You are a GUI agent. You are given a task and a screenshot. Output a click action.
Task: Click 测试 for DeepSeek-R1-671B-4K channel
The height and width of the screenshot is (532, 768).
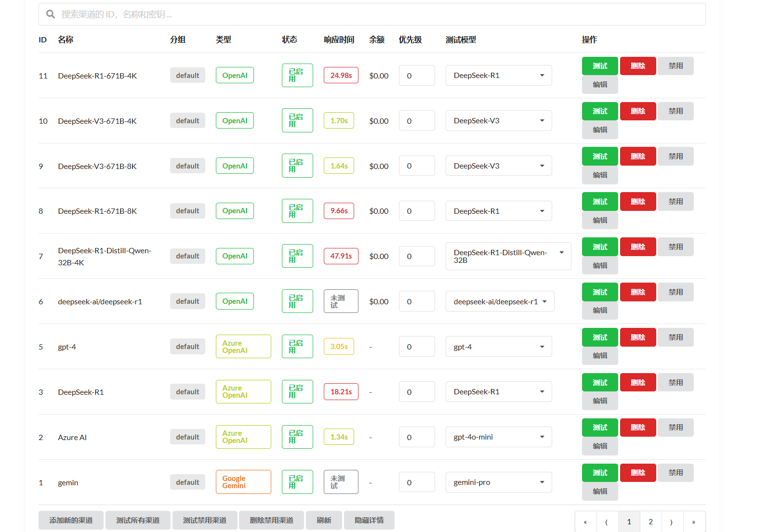600,66
